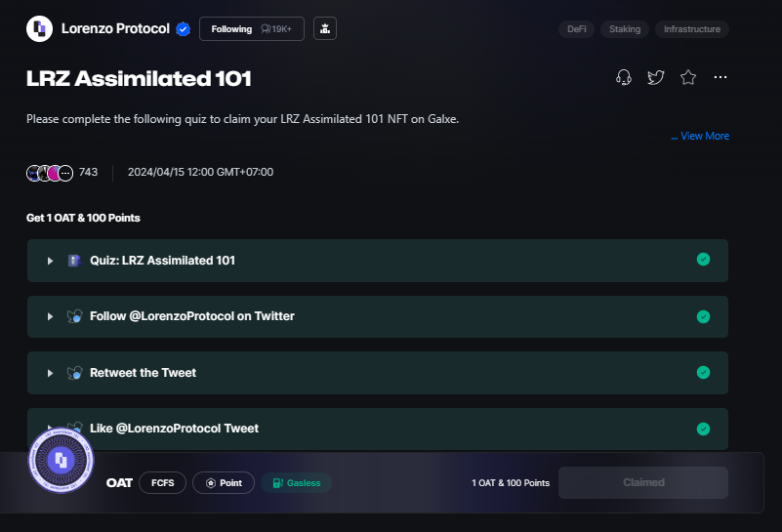Select the Staking tag
The image size is (782, 532).
pyautogui.click(x=625, y=29)
